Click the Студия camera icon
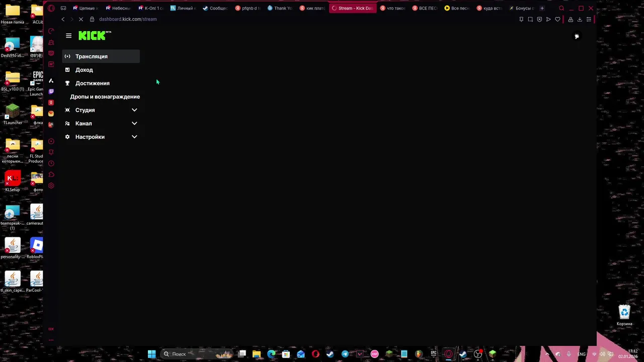Image resolution: width=644 pixels, height=362 pixels. (67, 110)
